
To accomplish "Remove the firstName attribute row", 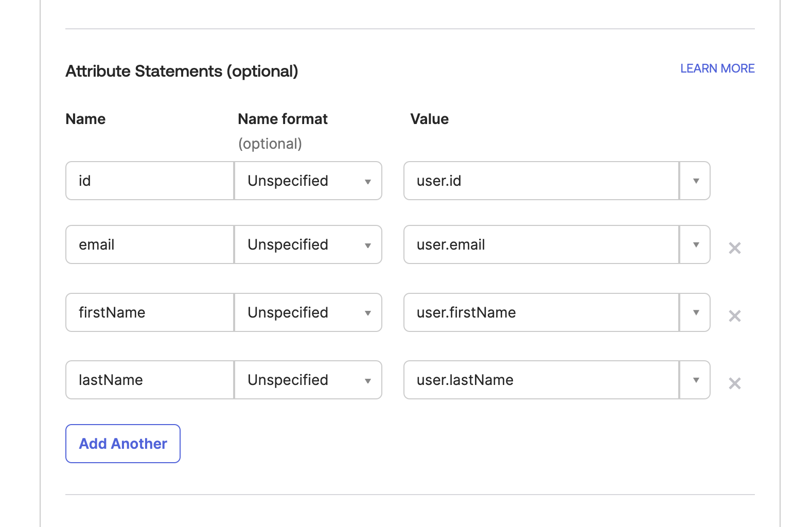I will 735,316.
